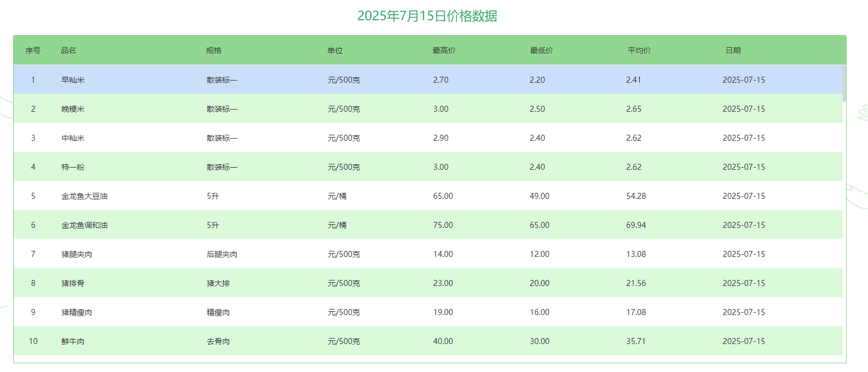Click the 平均价 column header
This screenshot has height=372, width=868.
click(639, 50)
